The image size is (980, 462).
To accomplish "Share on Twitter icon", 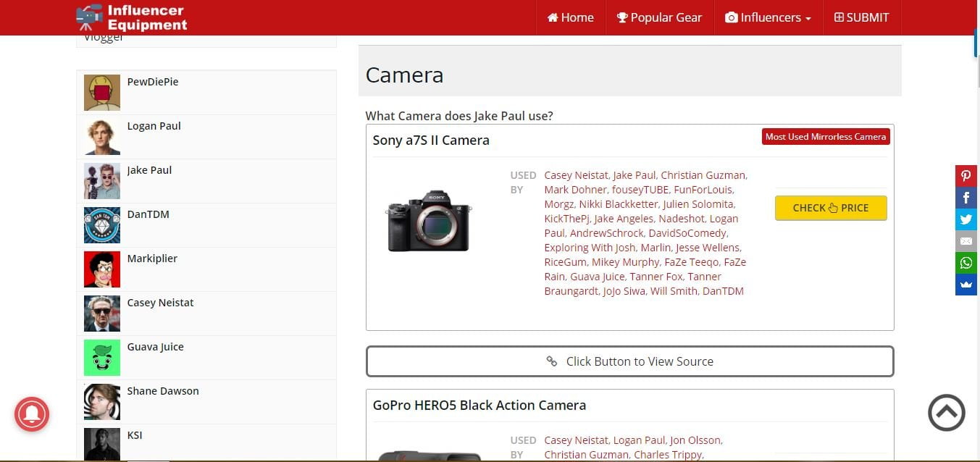I will click(x=966, y=219).
